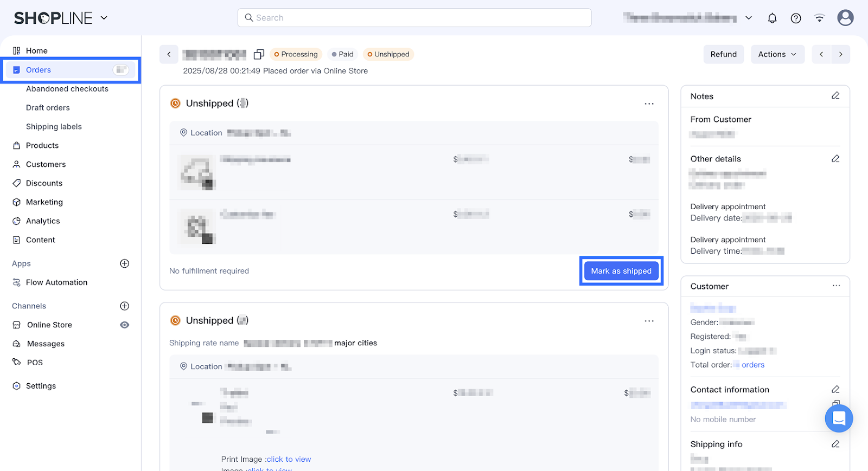The width and height of the screenshot is (868, 471).
Task: Open the customer's total orders link
Action: coord(753,365)
